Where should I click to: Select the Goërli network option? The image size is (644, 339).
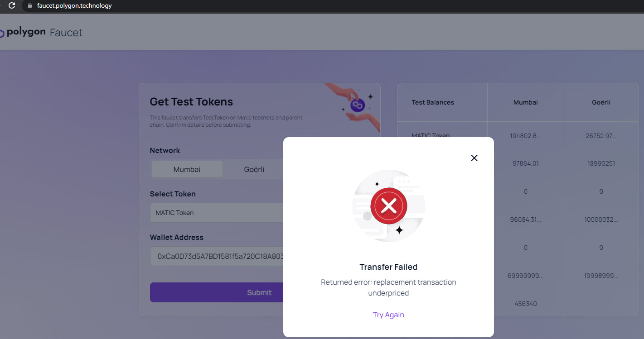coord(254,169)
